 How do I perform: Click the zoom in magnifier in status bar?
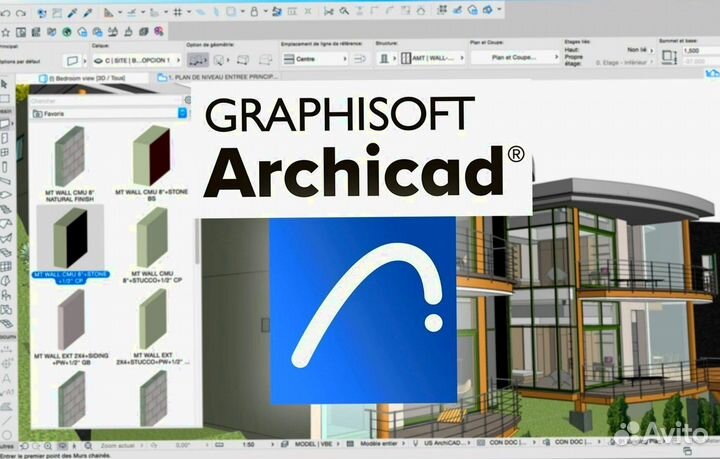48,446
